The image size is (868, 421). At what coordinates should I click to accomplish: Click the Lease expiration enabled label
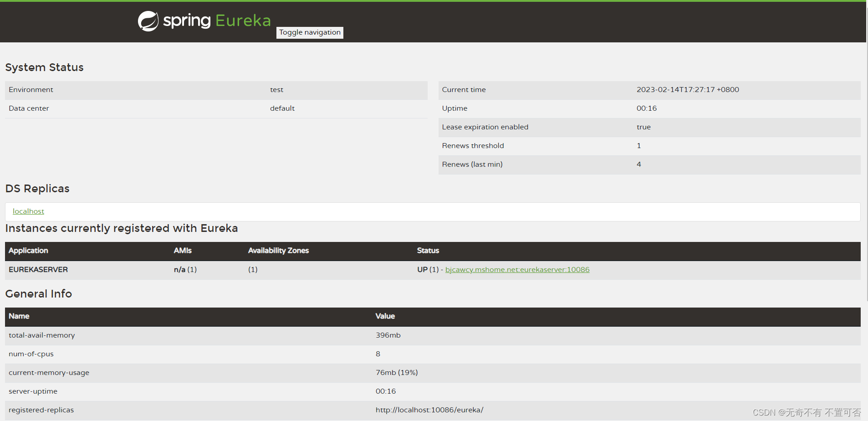pos(485,127)
